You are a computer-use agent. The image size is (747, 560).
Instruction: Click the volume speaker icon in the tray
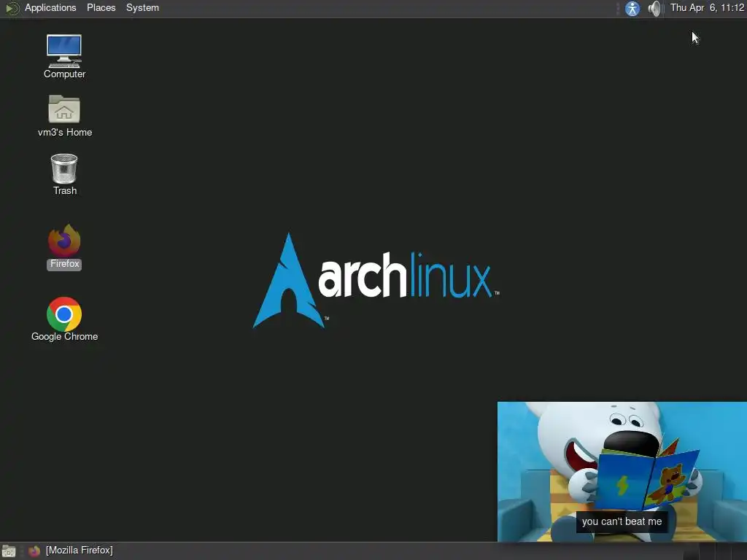tap(655, 8)
